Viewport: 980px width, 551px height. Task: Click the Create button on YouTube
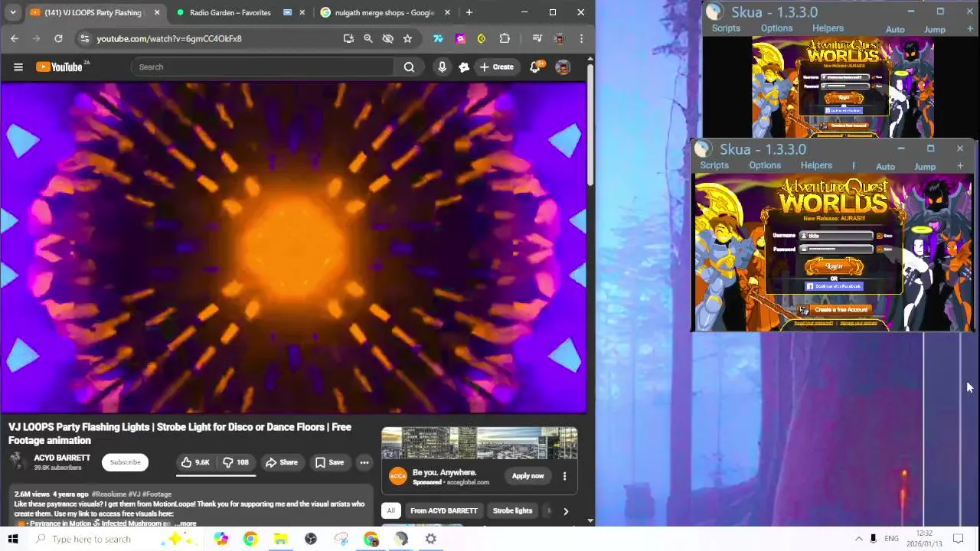point(496,67)
